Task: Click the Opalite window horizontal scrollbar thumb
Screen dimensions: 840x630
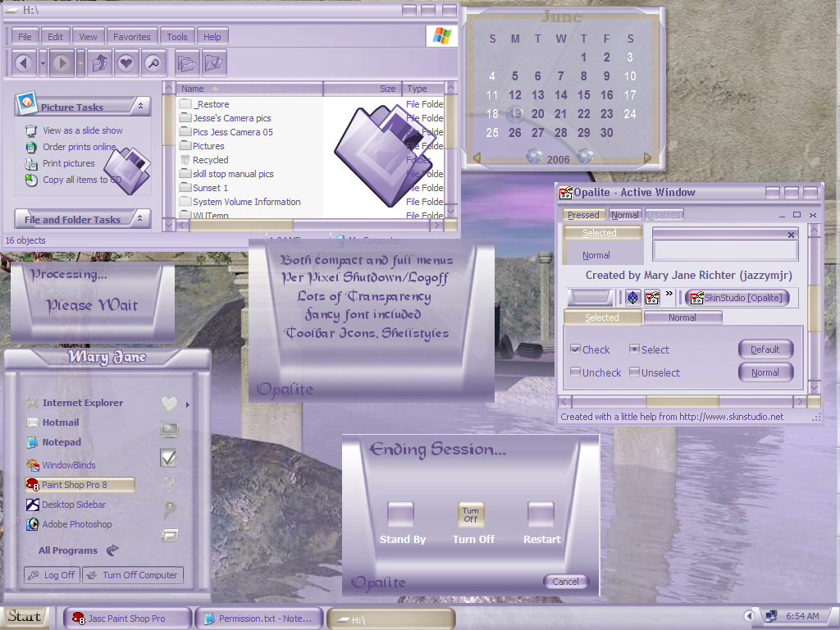Action: pyautogui.click(x=682, y=401)
